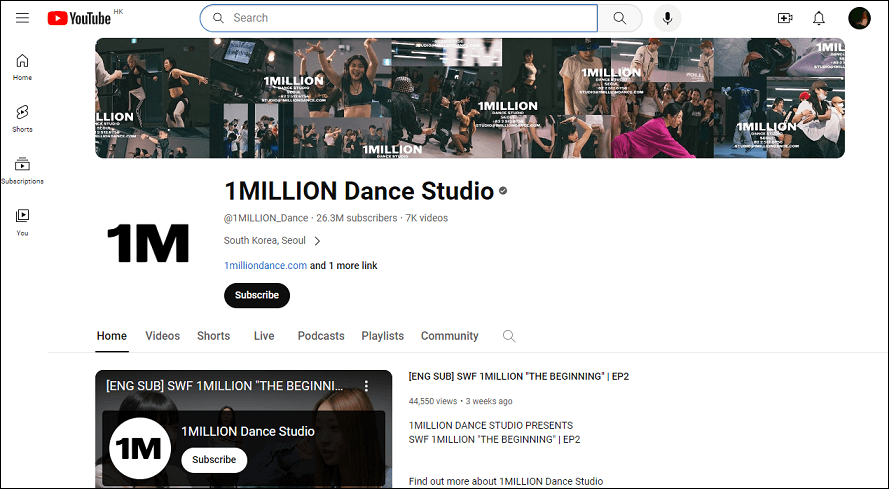Start voice search with microphone
Viewport: 889px width, 489px height.
click(x=667, y=18)
